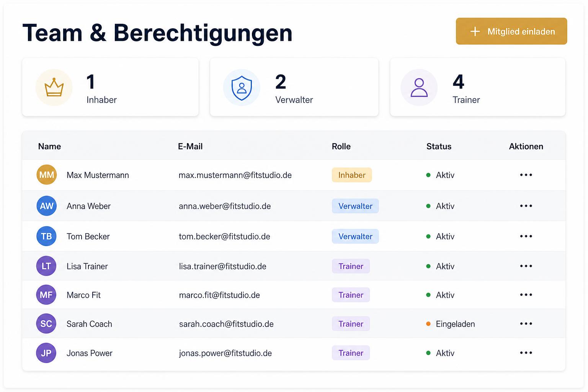Open actions menu for Max Mustermann
This screenshot has height=392, width=588.
coord(526,175)
